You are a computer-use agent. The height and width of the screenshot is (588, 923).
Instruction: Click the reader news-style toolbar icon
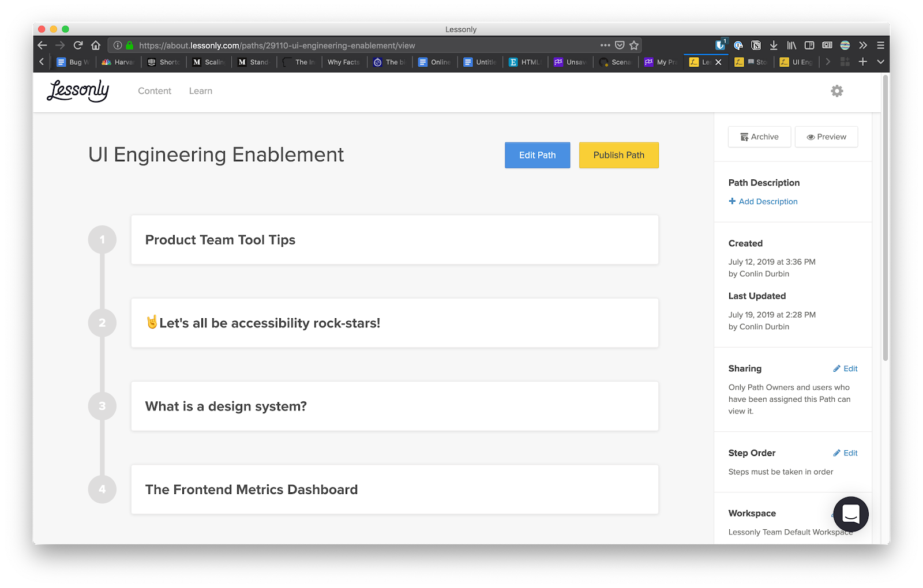[x=827, y=45]
